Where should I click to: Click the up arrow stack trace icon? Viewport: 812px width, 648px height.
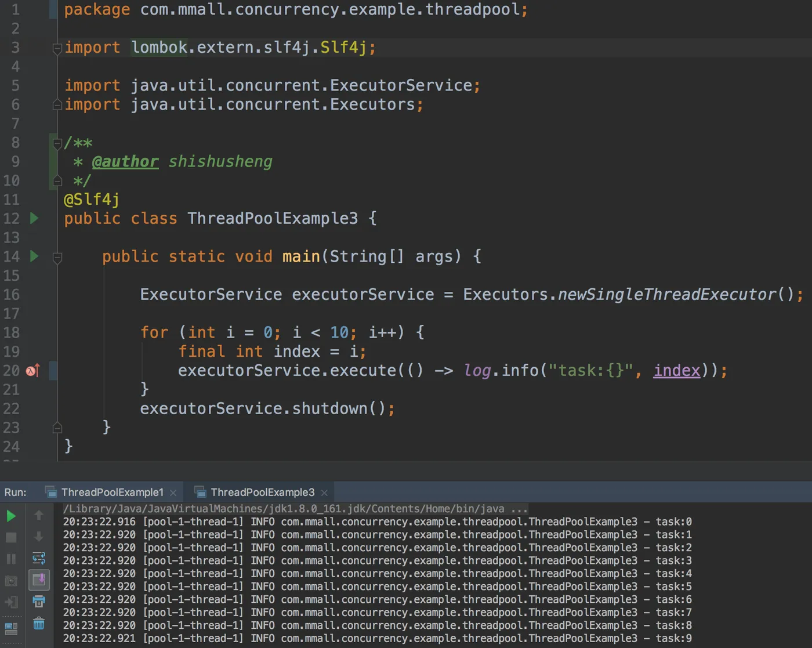point(39,515)
